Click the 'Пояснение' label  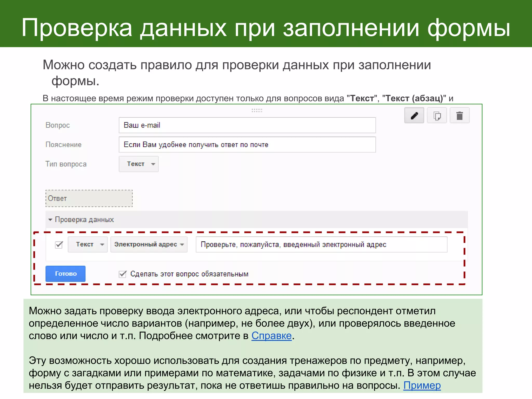tap(63, 145)
